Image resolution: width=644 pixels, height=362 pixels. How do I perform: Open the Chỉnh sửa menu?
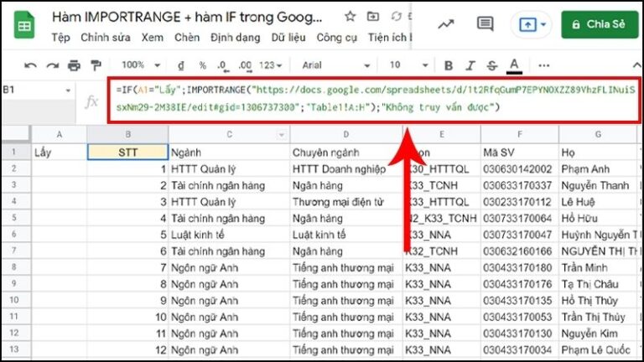click(106, 38)
